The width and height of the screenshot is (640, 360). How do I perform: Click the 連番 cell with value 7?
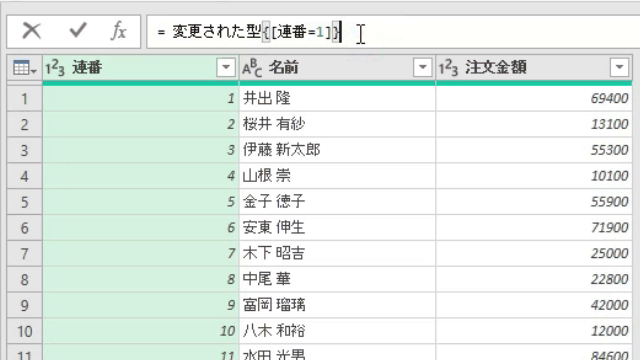coord(140,253)
